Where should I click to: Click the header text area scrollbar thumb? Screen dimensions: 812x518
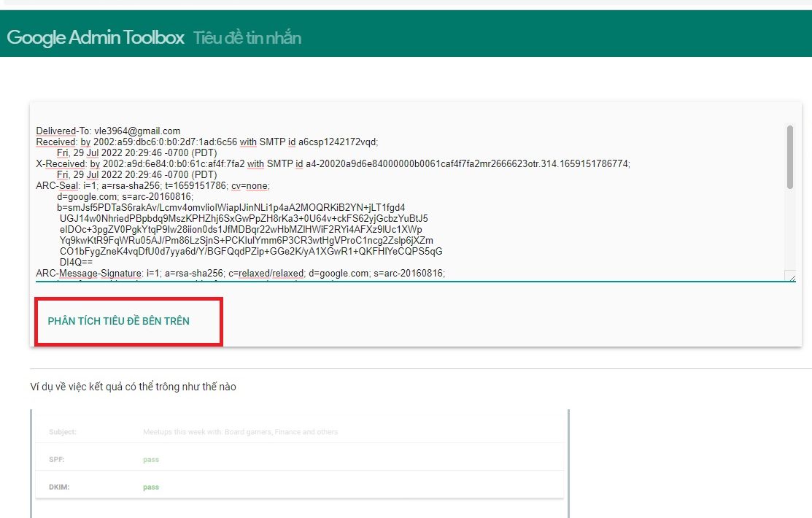[x=789, y=157]
